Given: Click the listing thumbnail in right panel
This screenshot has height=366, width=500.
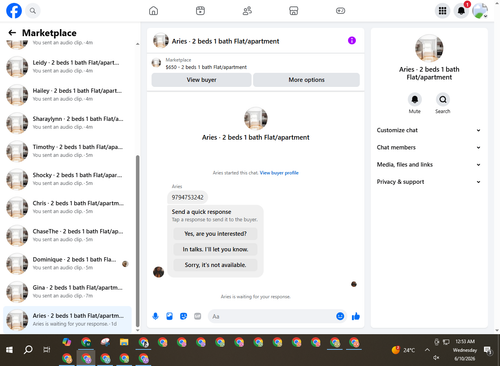Looking at the screenshot, I should [429, 48].
